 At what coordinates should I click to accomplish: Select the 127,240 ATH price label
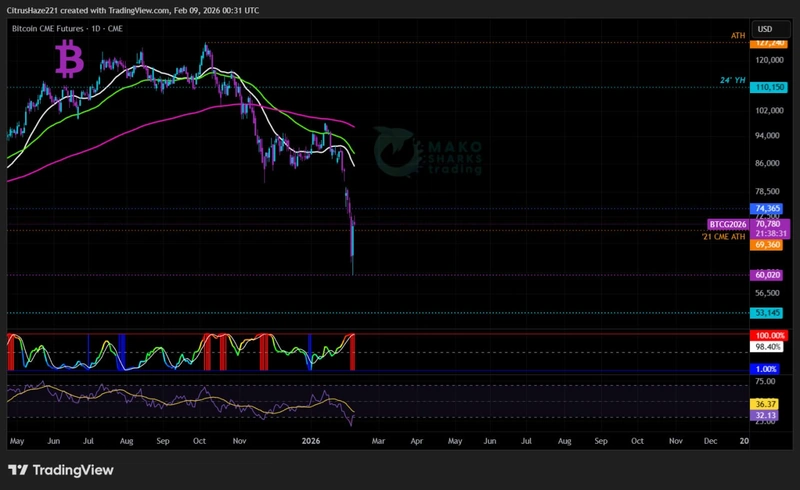coord(770,43)
